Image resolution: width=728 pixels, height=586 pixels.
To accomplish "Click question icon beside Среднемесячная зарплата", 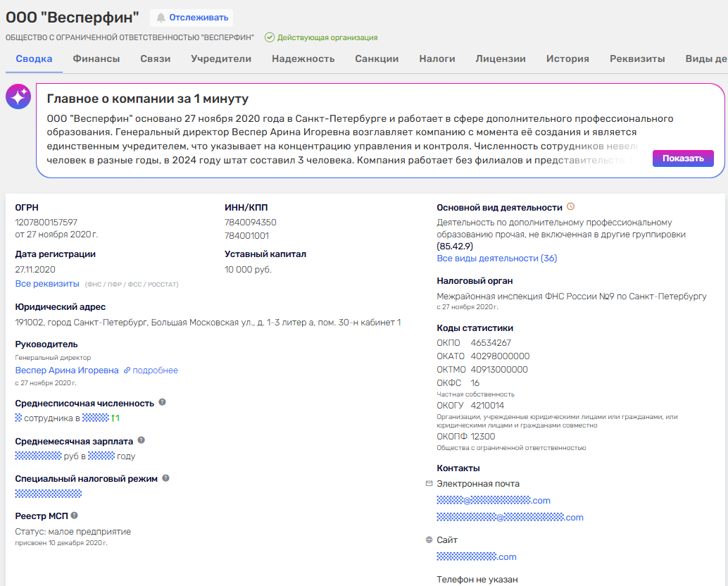I will pyautogui.click(x=141, y=440).
